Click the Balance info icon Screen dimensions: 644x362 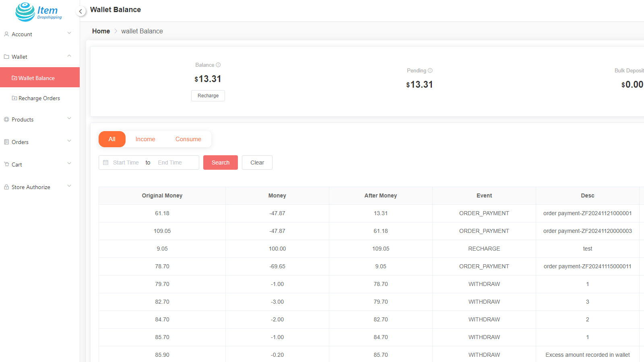[x=218, y=65]
